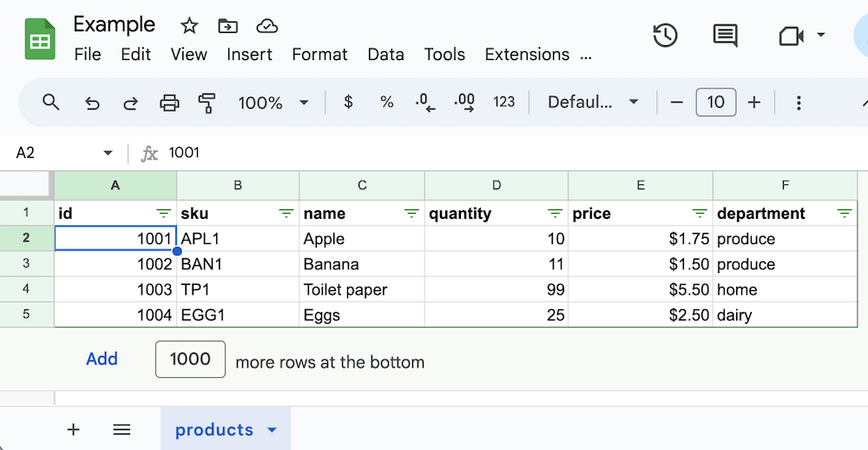
Task: Open the comments panel icon
Action: click(725, 36)
